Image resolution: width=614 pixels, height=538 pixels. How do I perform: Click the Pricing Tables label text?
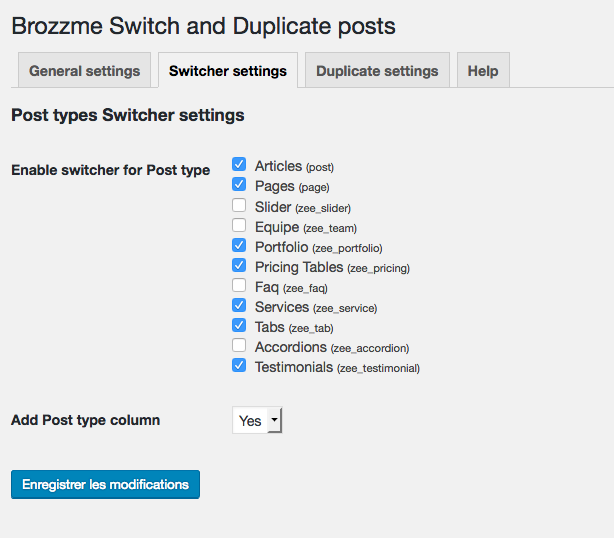point(299,267)
